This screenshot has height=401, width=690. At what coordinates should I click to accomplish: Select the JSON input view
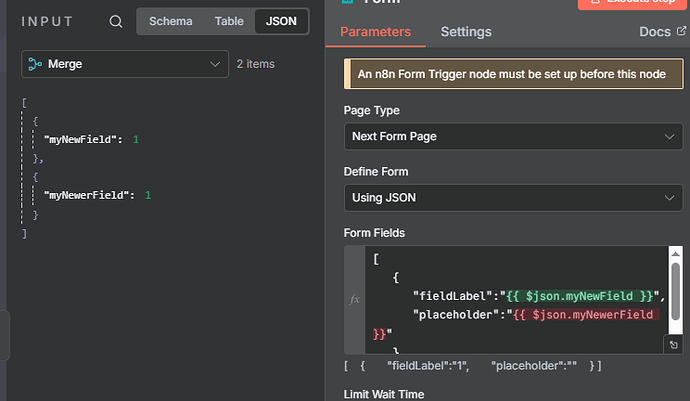click(x=281, y=21)
